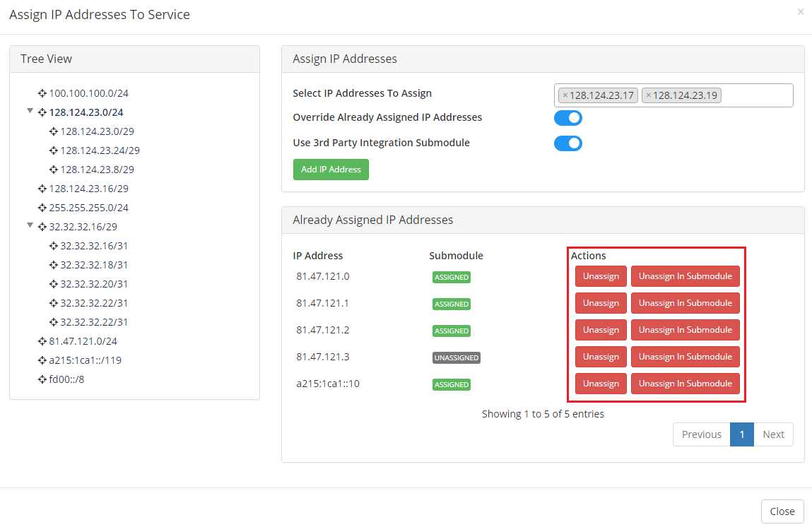Go to the Previous page

tap(702, 435)
